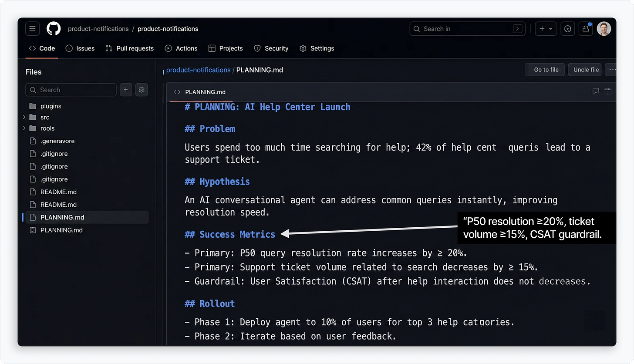Click the 'Phase 2: Iterate based on user feedback' line
Image resolution: width=634 pixels, height=364 pixels.
coord(290,336)
